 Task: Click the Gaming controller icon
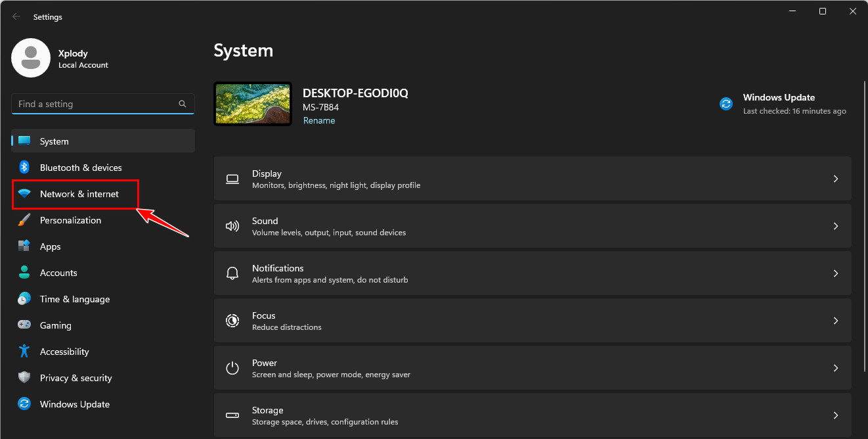coord(24,325)
